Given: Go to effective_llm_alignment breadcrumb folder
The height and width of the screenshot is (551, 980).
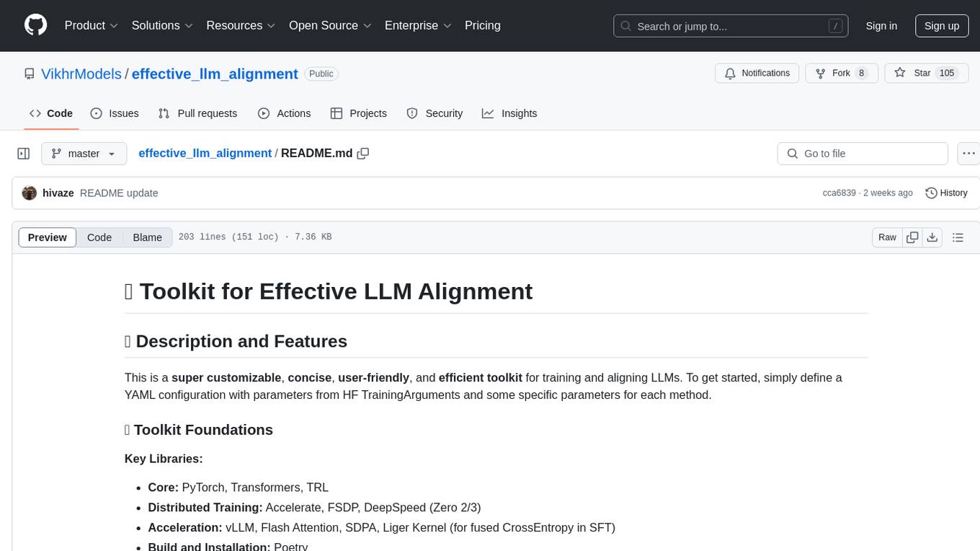Looking at the screenshot, I should click(205, 153).
